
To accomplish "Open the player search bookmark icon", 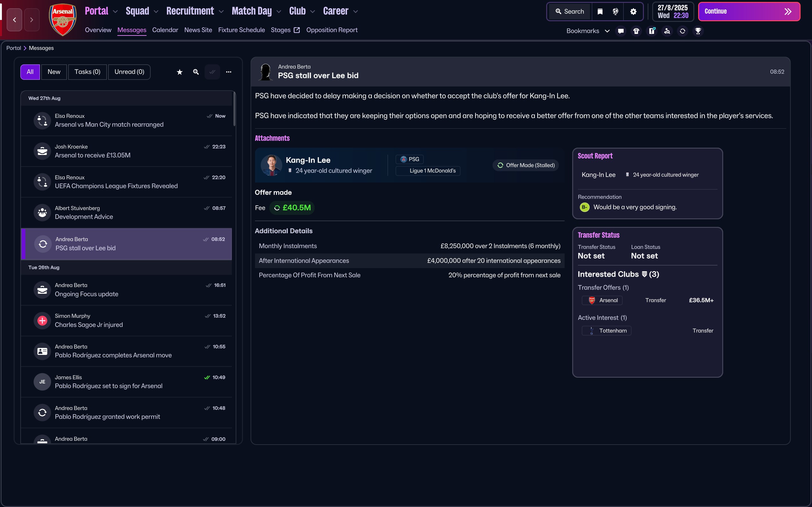I will click(x=667, y=31).
